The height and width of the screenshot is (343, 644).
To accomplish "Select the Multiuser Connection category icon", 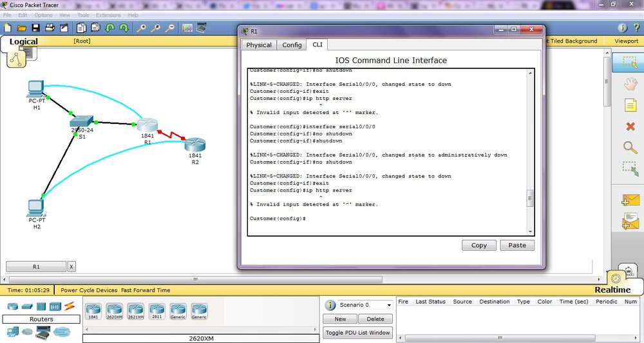I will 62,331.
